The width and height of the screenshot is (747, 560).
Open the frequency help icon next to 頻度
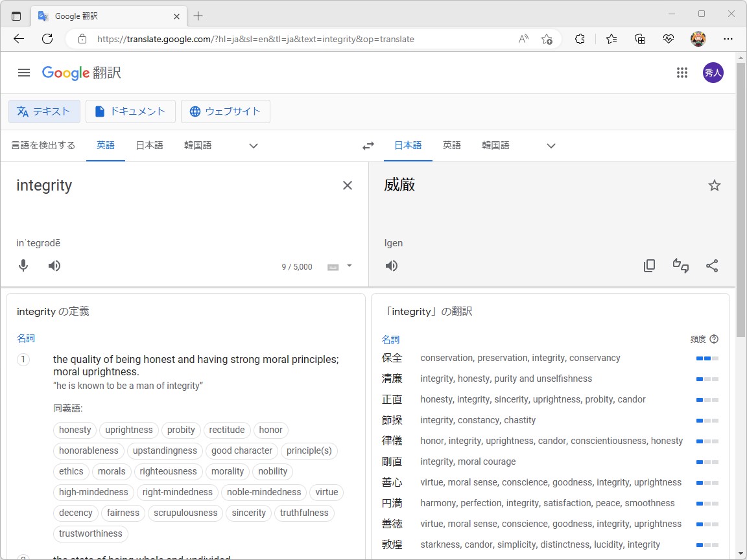pos(714,338)
